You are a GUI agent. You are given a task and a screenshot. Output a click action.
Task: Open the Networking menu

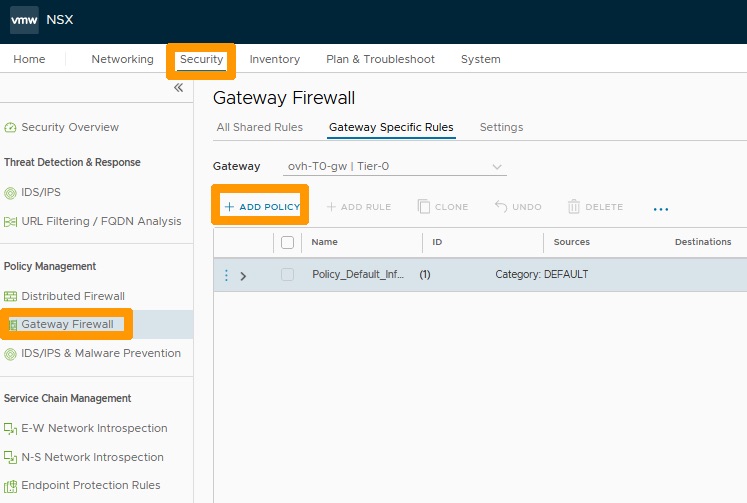click(x=122, y=59)
